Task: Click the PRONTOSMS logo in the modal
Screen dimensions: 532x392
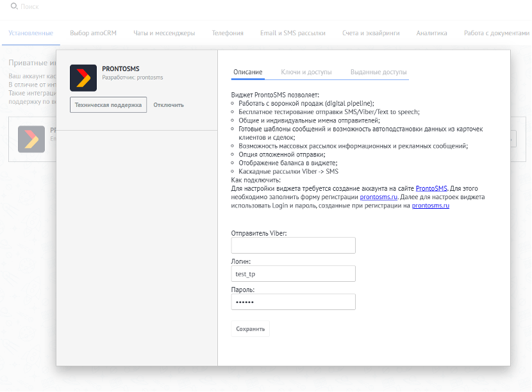Action: [83, 78]
